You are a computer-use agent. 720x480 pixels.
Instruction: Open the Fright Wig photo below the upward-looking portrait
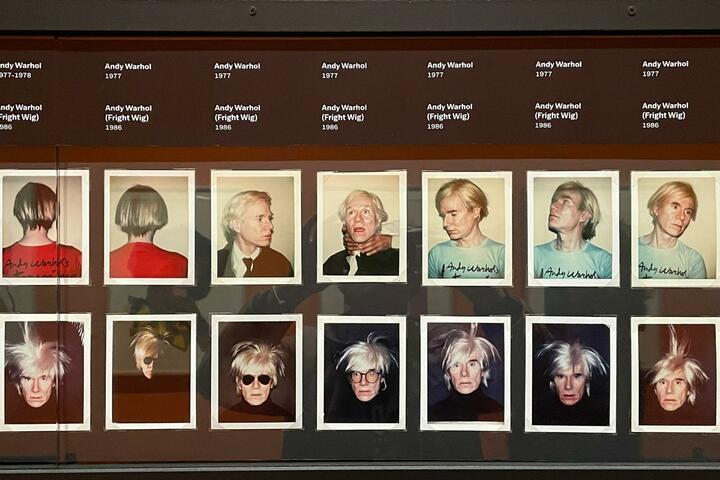571,374
